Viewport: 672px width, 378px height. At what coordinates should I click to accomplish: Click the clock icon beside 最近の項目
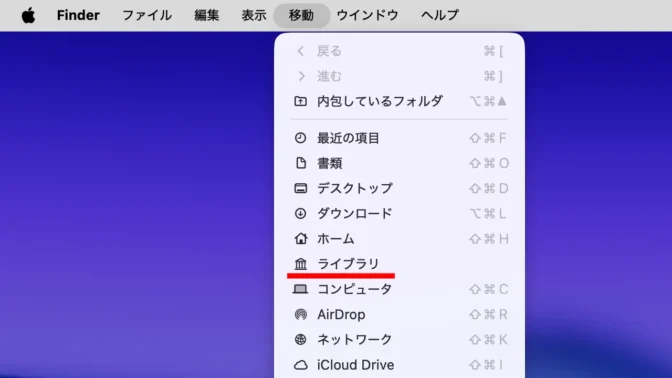pyautogui.click(x=300, y=138)
